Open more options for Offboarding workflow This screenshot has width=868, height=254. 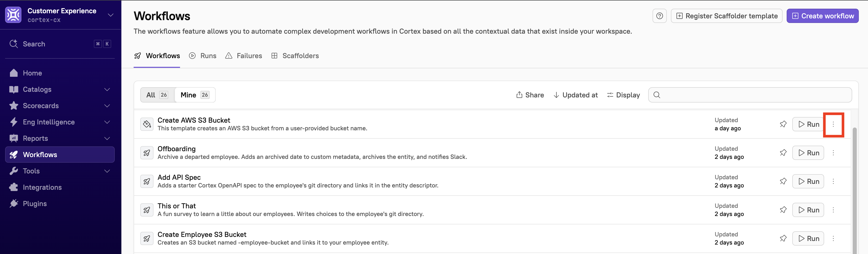[833, 153]
